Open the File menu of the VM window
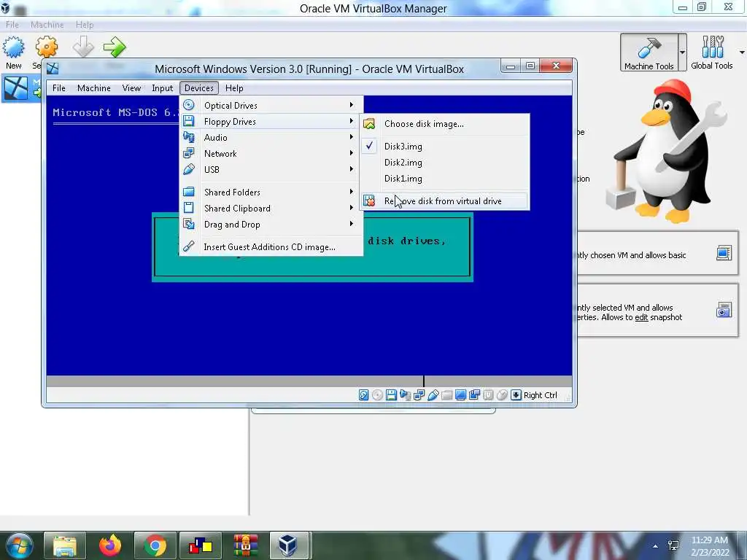The height and width of the screenshot is (560, 747). click(59, 88)
